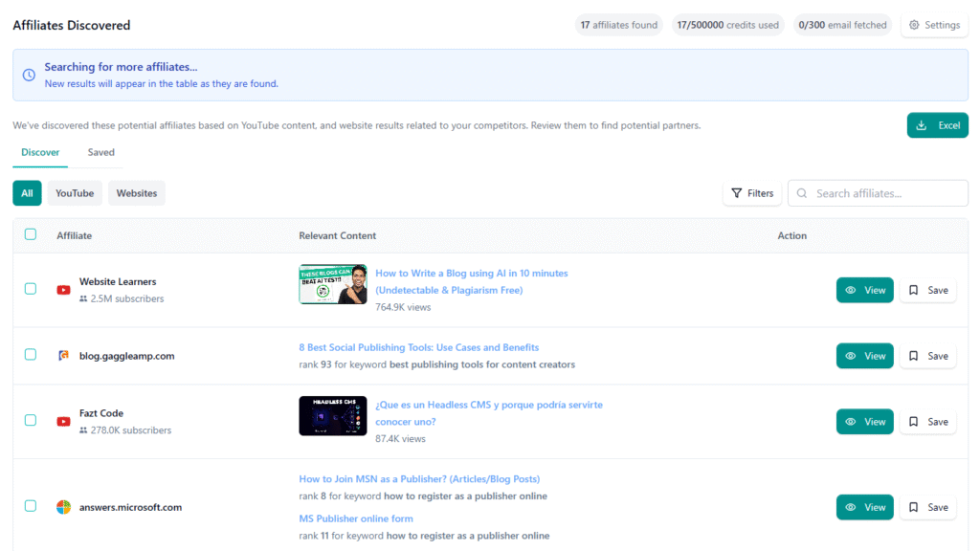Click the YouTube icon beside Website Learners

click(x=63, y=290)
